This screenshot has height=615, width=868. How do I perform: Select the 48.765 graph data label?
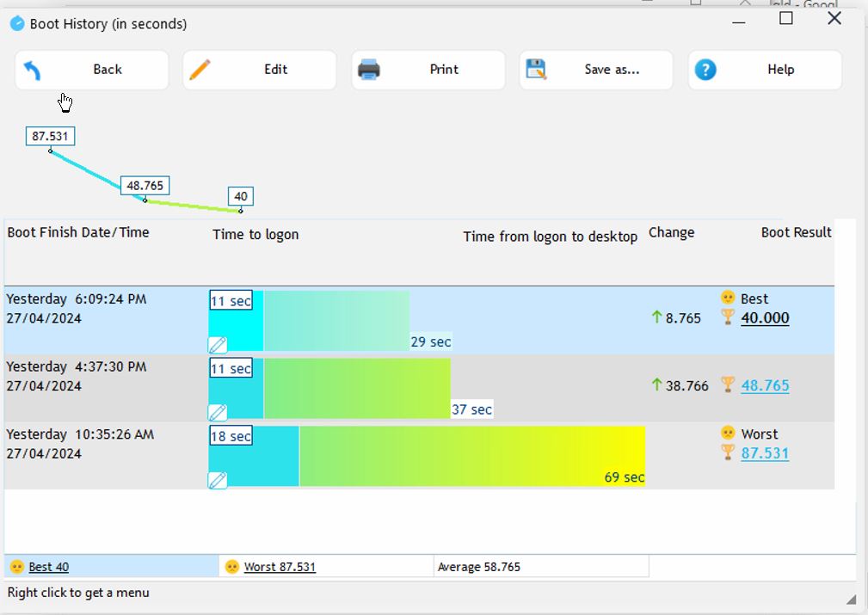coord(145,186)
